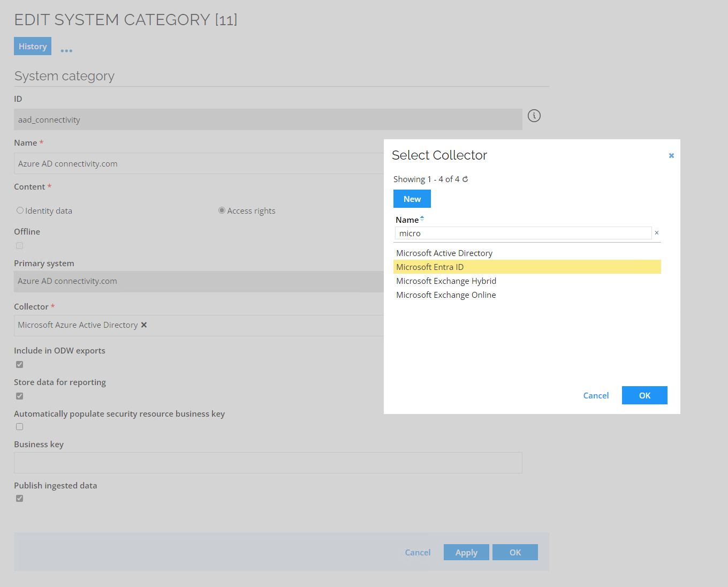The image size is (728, 587).
Task: Open the History view
Action: tap(33, 46)
